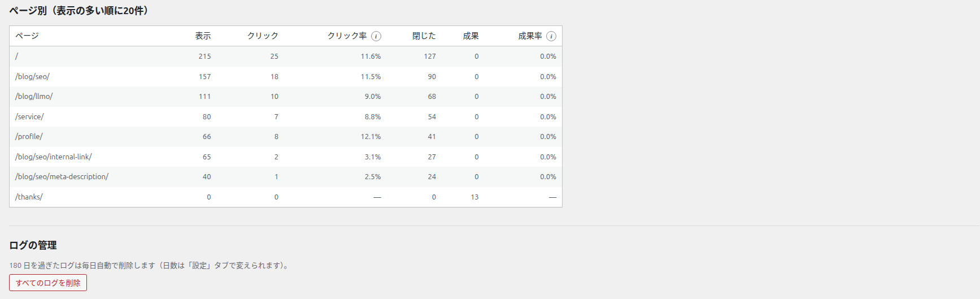Click the 41 closed count
980x299 pixels.
point(432,137)
